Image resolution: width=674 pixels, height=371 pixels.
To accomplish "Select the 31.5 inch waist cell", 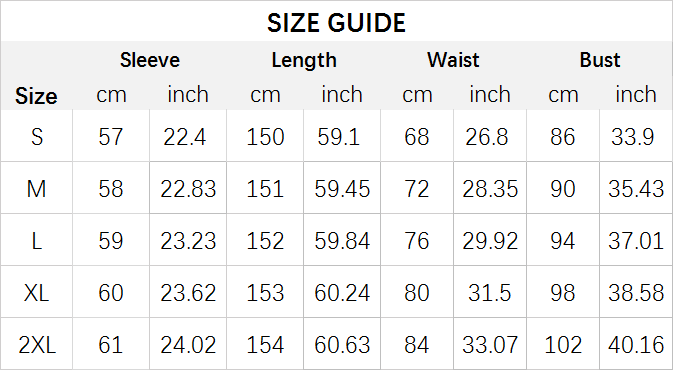I will (490, 293).
